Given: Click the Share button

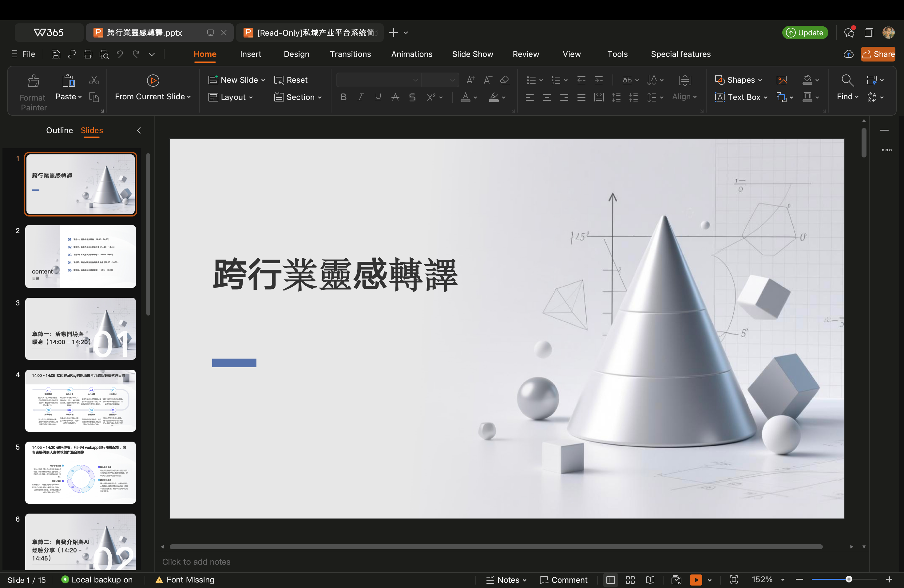Looking at the screenshot, I should pos(878,54).
